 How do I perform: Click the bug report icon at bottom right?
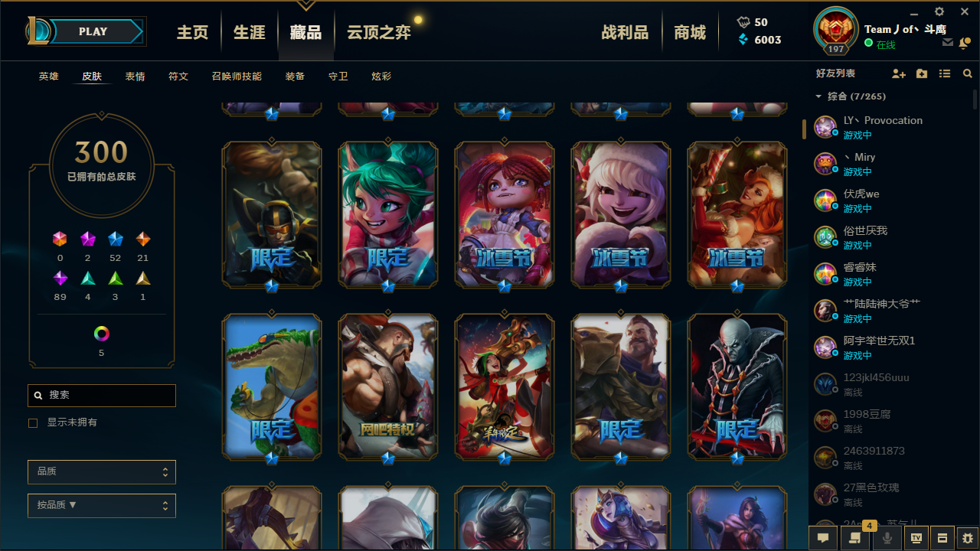[x=968, y=538]
